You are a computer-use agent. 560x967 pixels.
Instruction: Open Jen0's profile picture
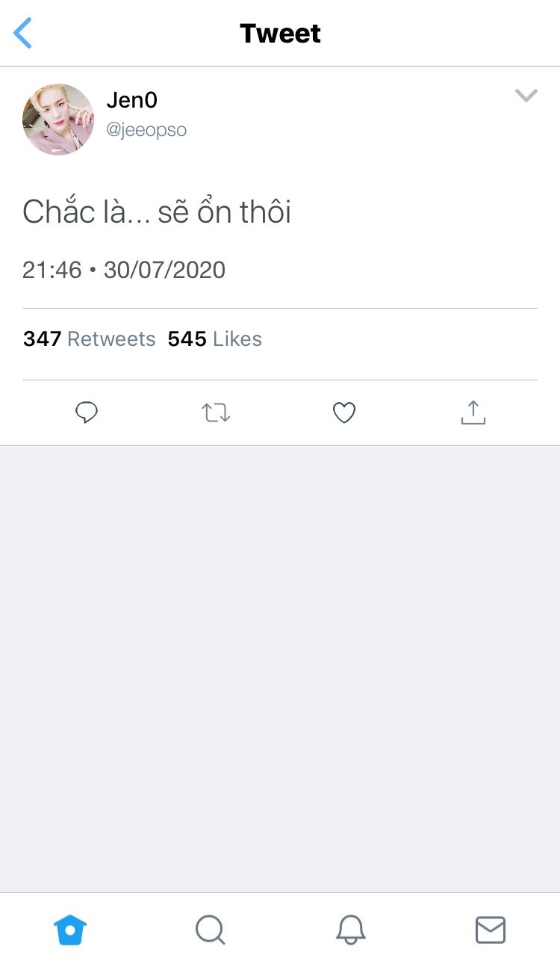click(x=58, y=120)
